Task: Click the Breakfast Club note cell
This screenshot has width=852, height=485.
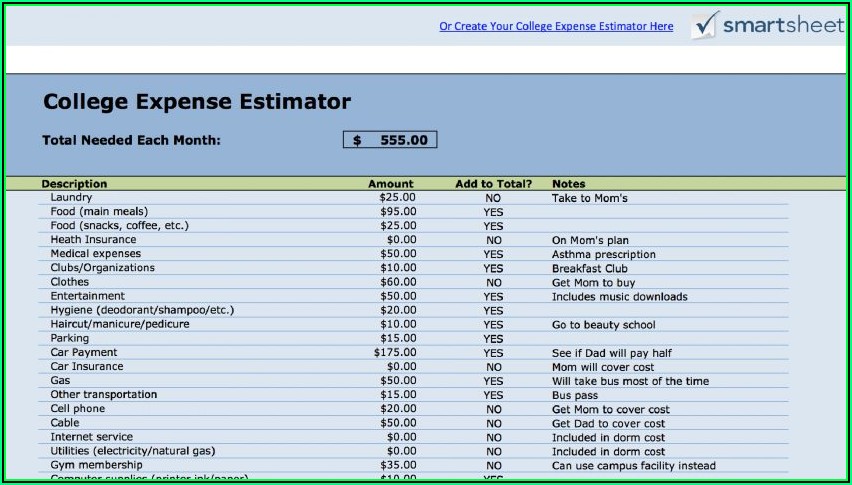Action: click(x=589, y=268)
